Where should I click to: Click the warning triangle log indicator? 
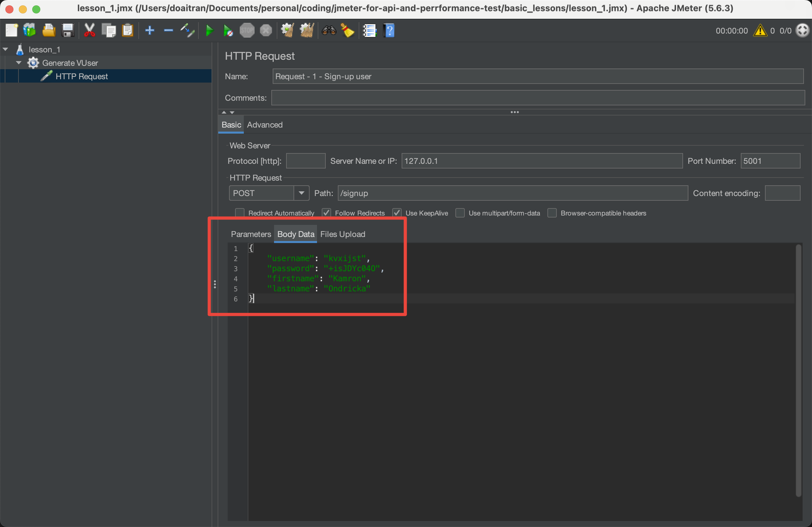760,30
